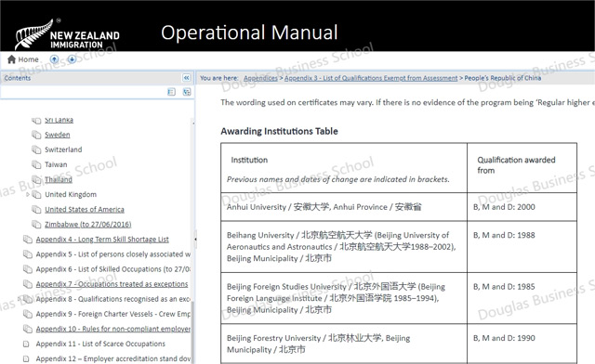Click the down arrow navigation icon
This screenshot has width=595, height=364.
[72, 59]
